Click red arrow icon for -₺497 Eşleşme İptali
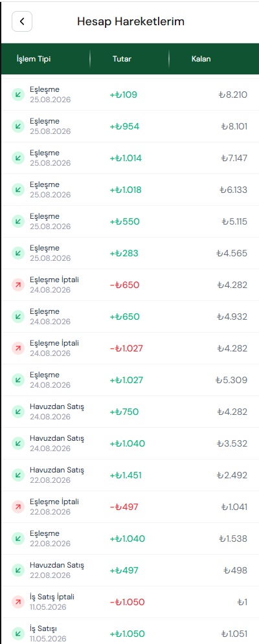259x644 pixels. tap(18, 507)
